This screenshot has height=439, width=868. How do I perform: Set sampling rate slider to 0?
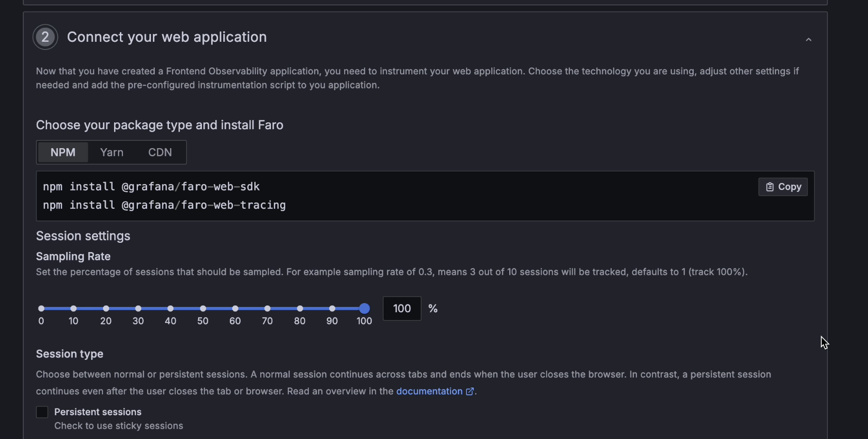pyautogui.click(x=41, y=308)
